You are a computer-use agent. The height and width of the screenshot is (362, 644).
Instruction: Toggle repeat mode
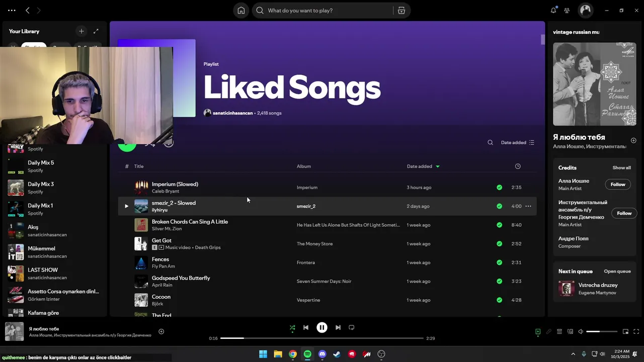352,327
